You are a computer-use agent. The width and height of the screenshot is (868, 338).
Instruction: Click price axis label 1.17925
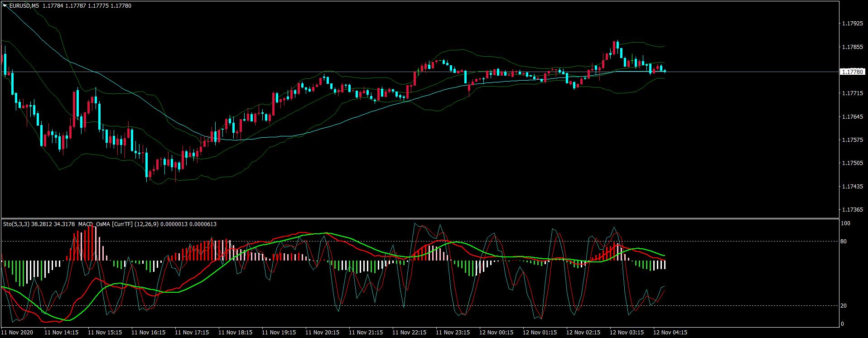[x=852, y=23]
